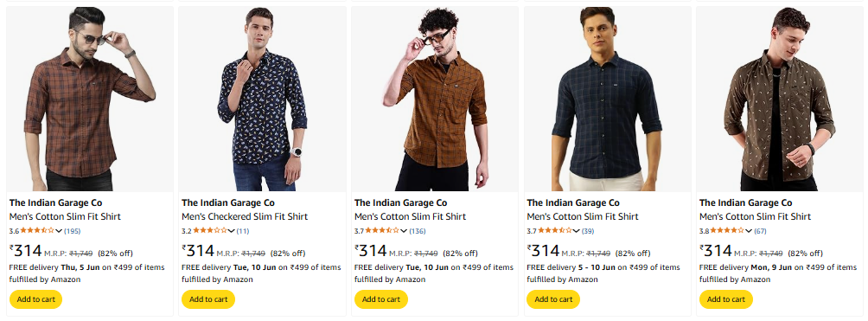Viewport: 868px width, 321px height.
Task: Expand rating chevron next to 3.2 stars
Action: point(232,231)
